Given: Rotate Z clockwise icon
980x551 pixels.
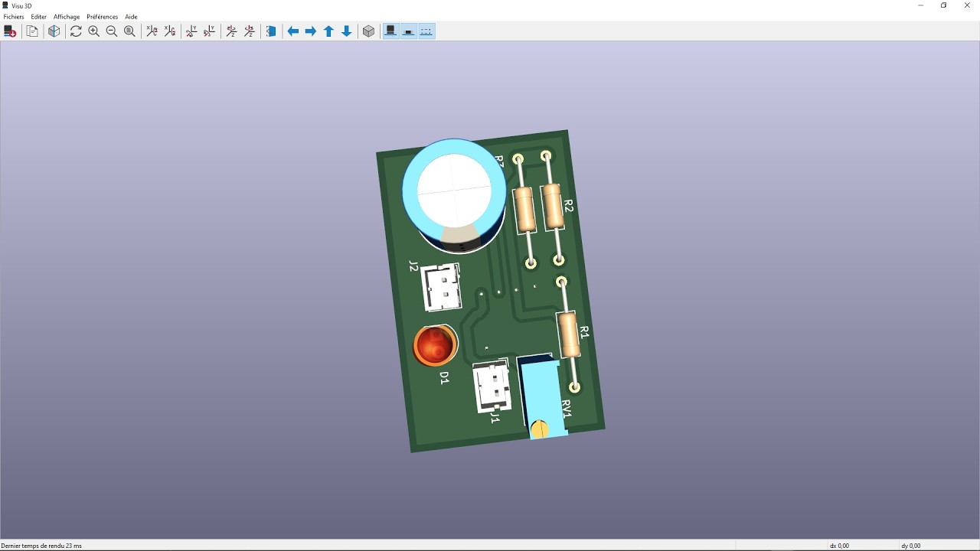Looking at the screenshot, I should click(231, 31).
